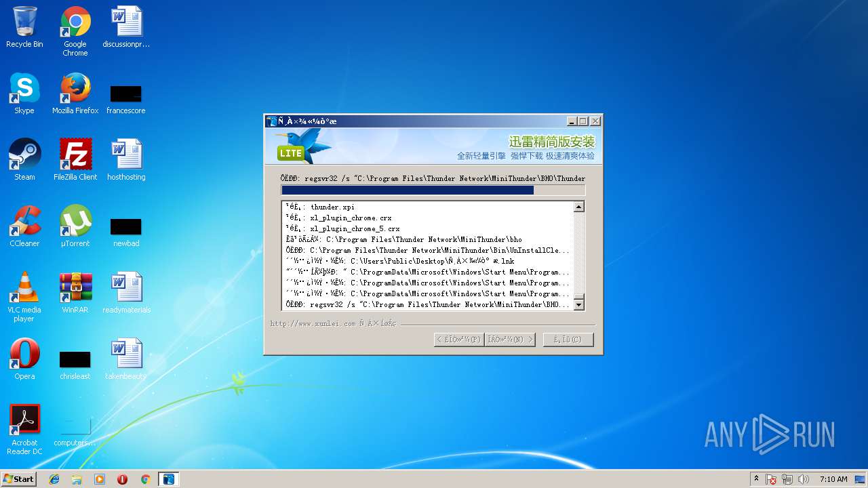Launch Mozilla Firefox desktop shortcut
The image size is (868, 488).
click(75, 94)
